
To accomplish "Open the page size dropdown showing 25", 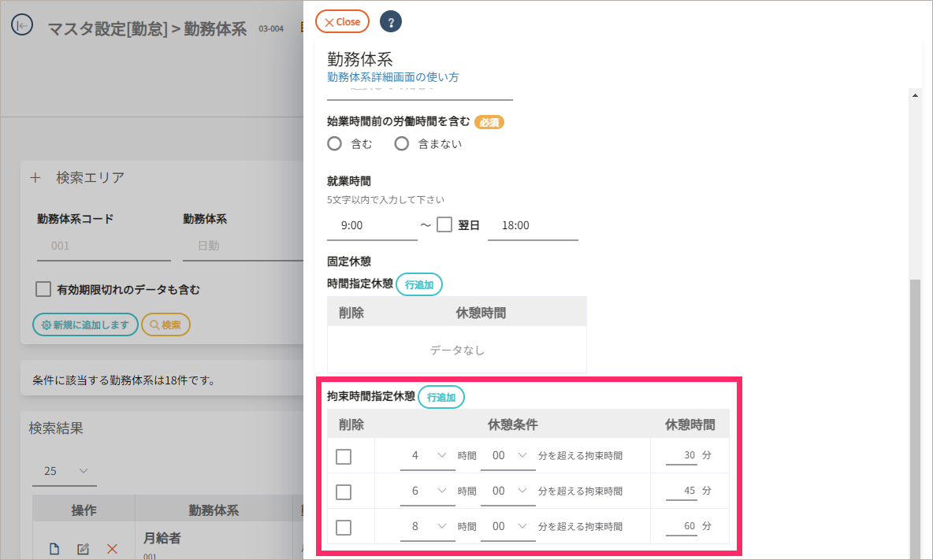I will tap(65, 471).
